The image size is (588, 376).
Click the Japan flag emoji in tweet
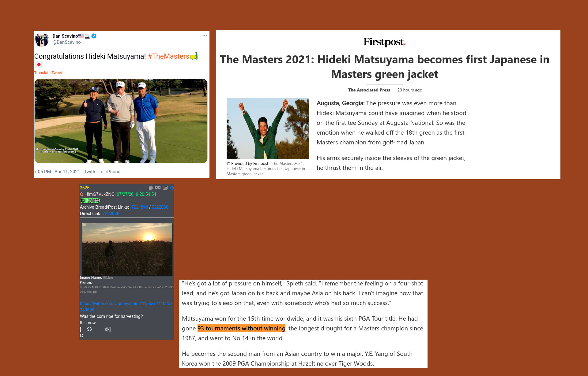coord(39,65)
